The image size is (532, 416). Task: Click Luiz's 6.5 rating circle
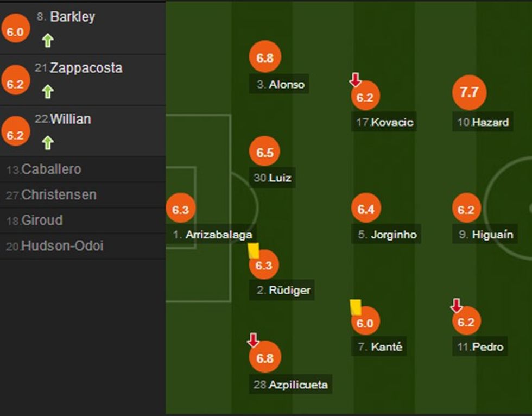tap(264, 153)
